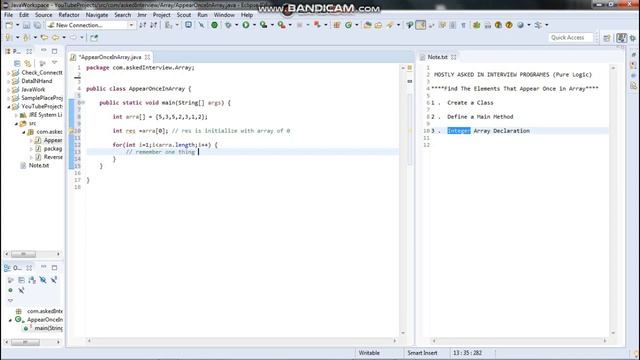Toggle Link with Editor in Package Explorer
Image resolution: width=640 pixels, height=360 pixels.
(x=28, y=63)
